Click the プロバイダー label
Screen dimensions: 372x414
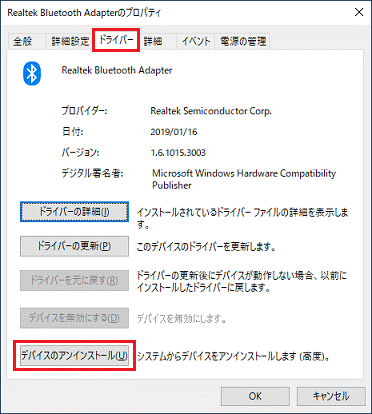[84, 111]
